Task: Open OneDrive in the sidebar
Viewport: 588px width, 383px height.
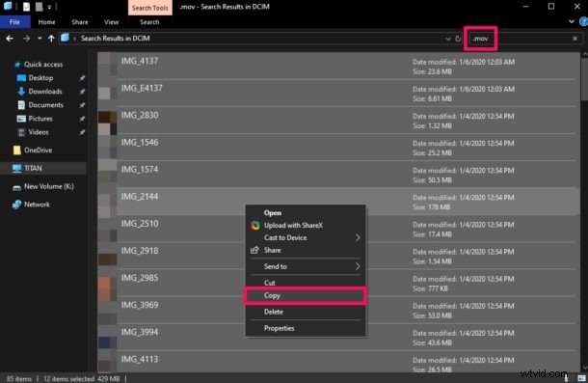Action: [x=38, y=150]
